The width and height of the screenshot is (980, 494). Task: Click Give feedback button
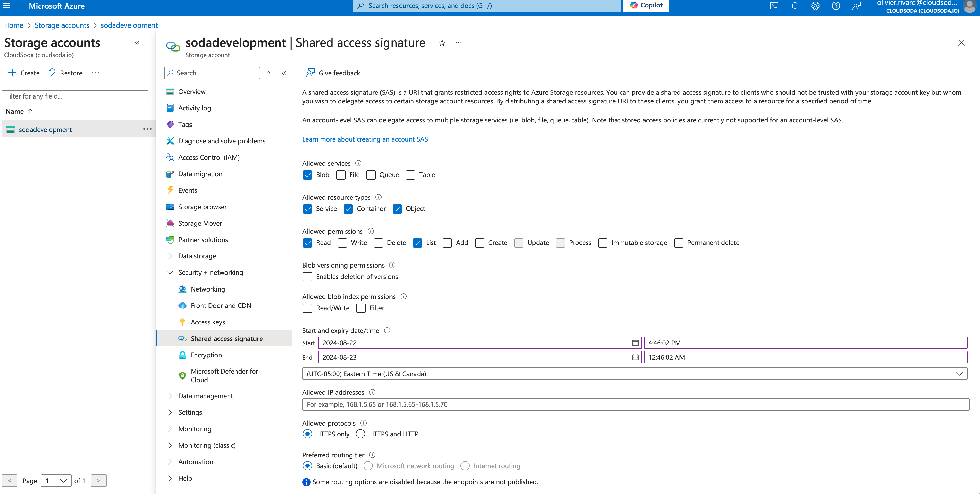pos(333,73)
